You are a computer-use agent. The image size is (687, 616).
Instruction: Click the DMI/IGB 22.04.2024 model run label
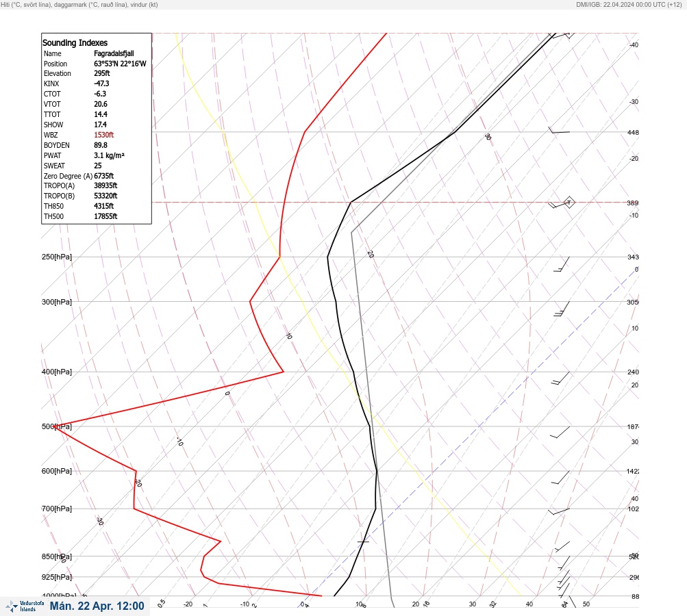tap(629, 5)
